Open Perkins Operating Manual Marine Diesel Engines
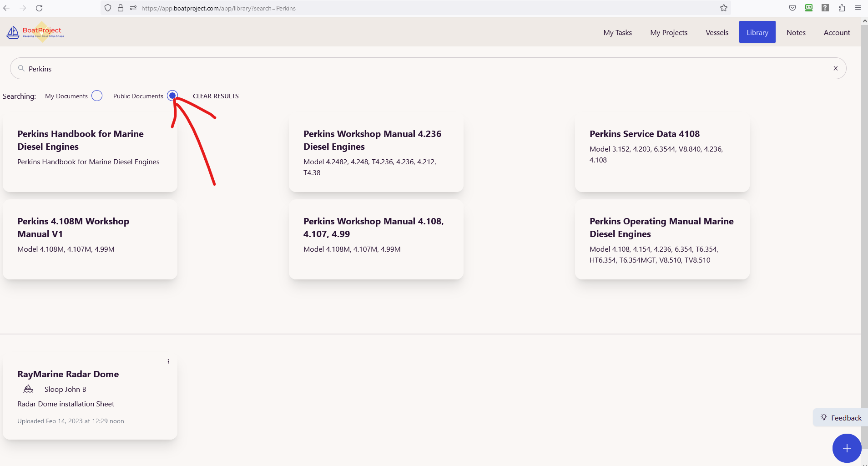868x466 pixels. [662, 239]
